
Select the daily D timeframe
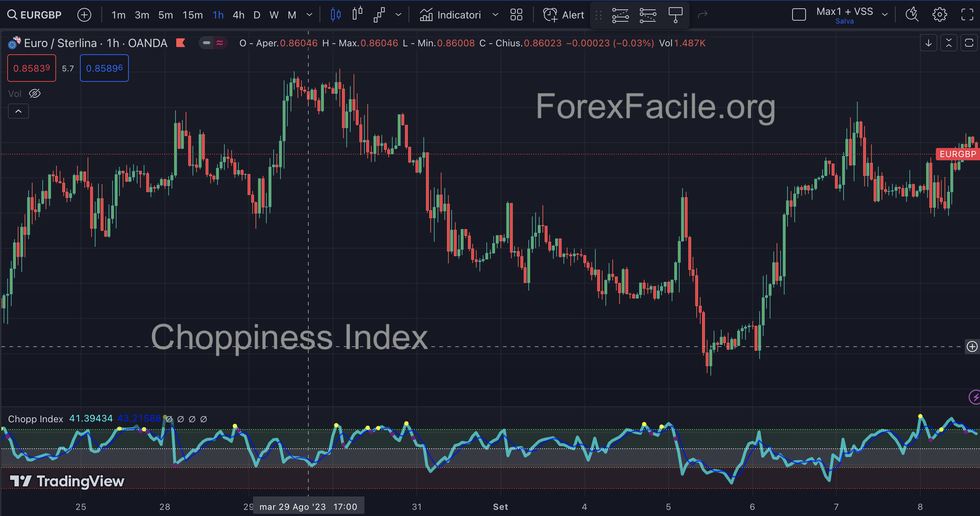(x=257, y=15)
